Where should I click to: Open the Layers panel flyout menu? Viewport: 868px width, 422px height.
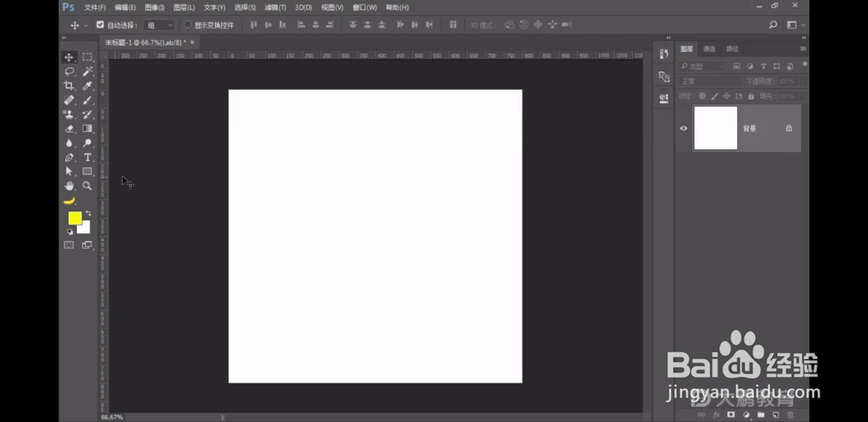(x=803, y=49)
